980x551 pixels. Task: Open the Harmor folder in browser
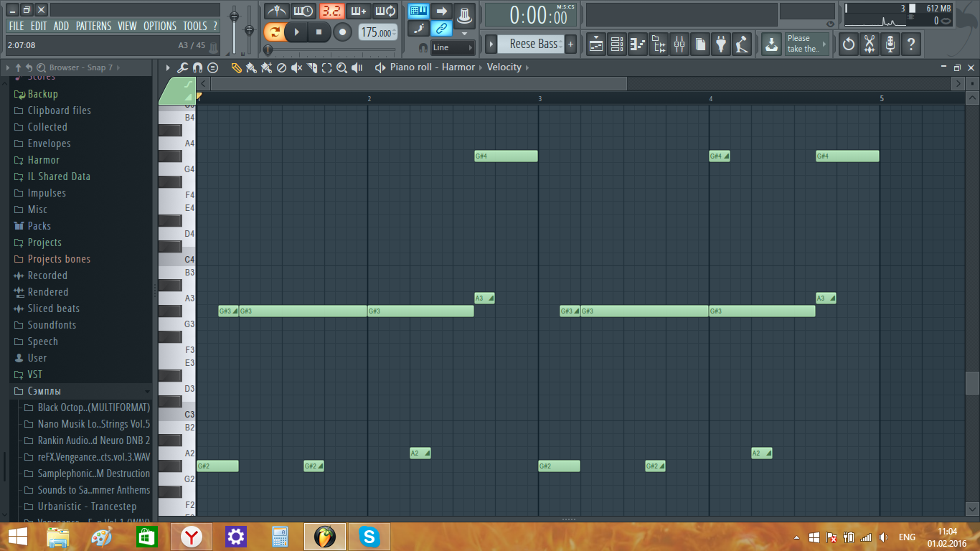coord(44,160)
